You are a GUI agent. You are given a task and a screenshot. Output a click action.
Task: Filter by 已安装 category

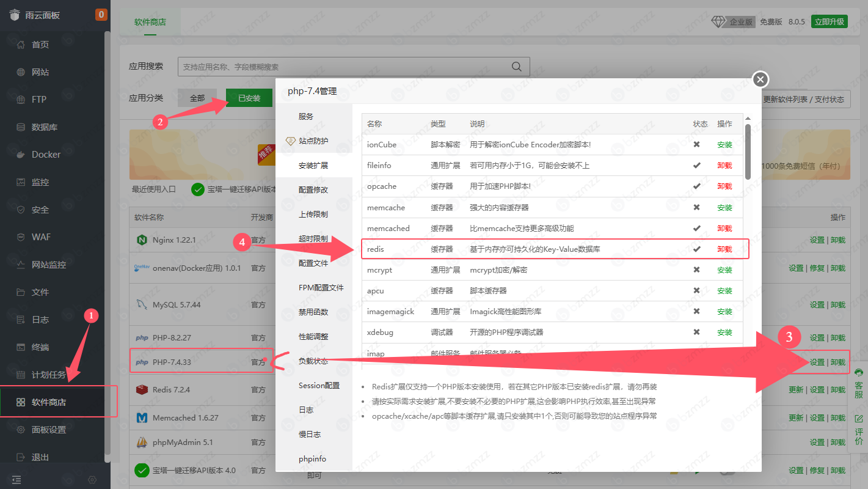click(x=249, y=98)
